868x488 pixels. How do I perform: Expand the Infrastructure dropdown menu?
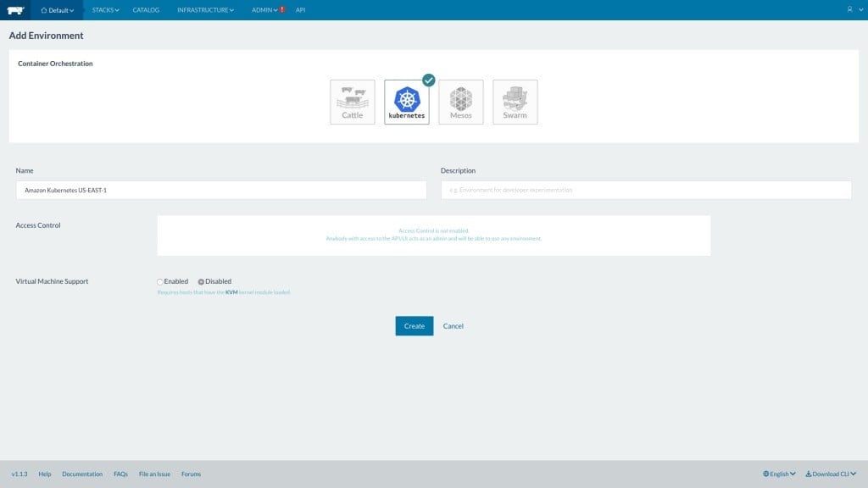coord(205,10)
